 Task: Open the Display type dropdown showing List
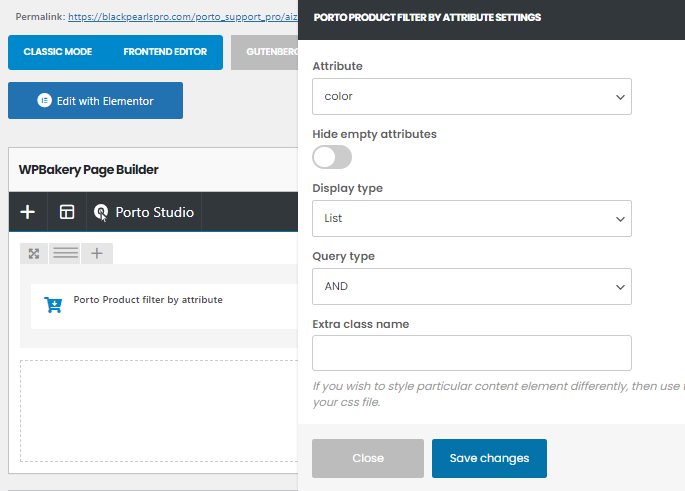pyautogui.click(x=472, y=218)
